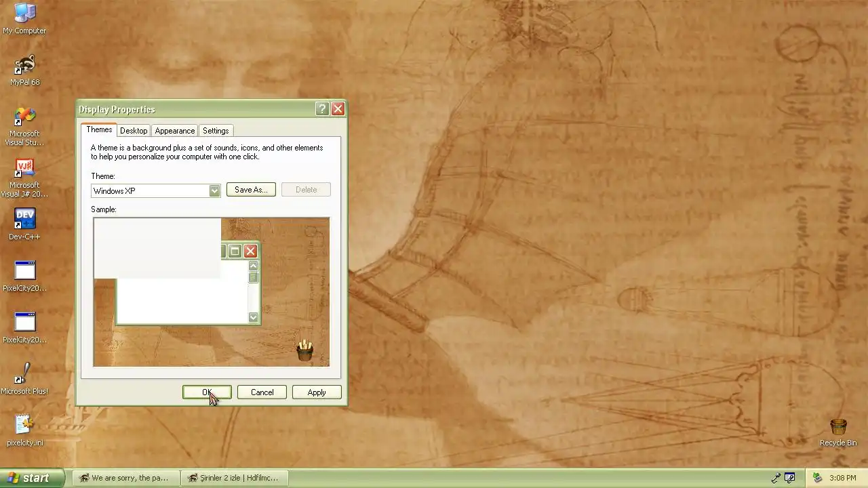Expand the Theme dropdown arrow
This screenshot has width=868, height=488.
click(x=214, y=190)
